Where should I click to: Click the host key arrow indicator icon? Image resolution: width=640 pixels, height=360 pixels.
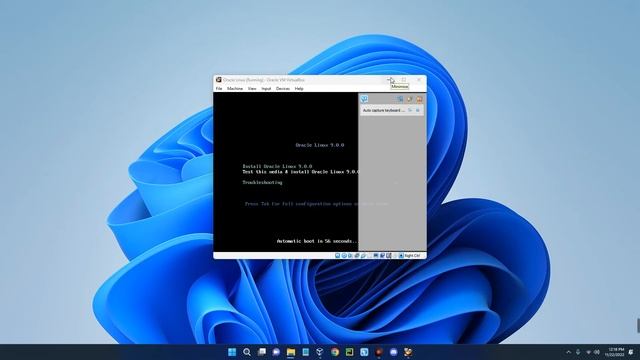tap(401, 256)
